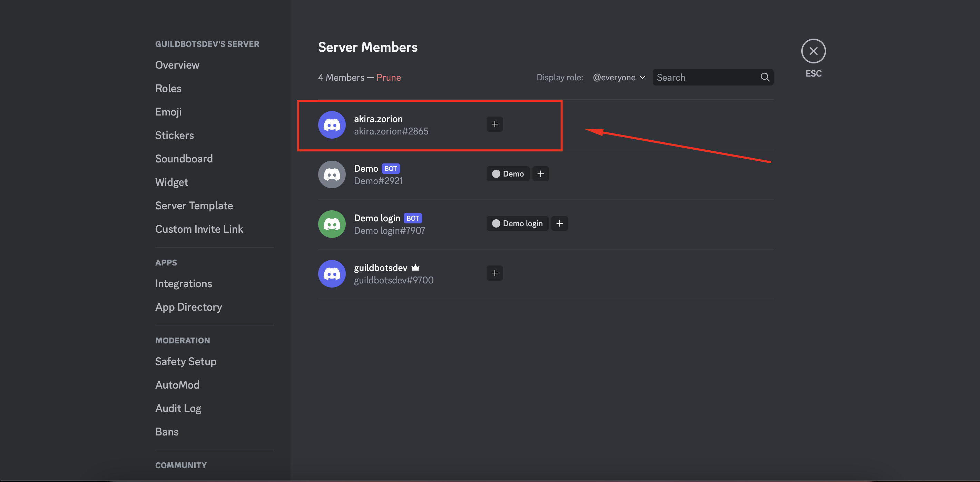980x482 pixels.
Task: Focus the member Search field
Action: point(713,77)
